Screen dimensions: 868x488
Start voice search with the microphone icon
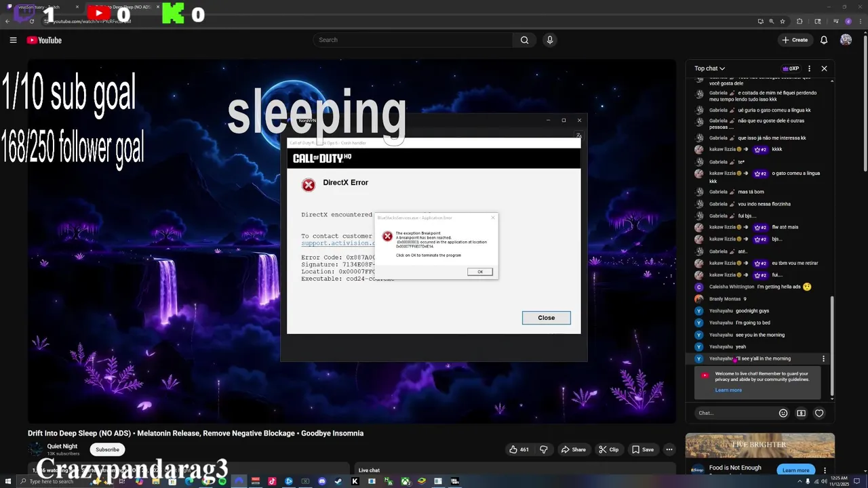[550, 40]
